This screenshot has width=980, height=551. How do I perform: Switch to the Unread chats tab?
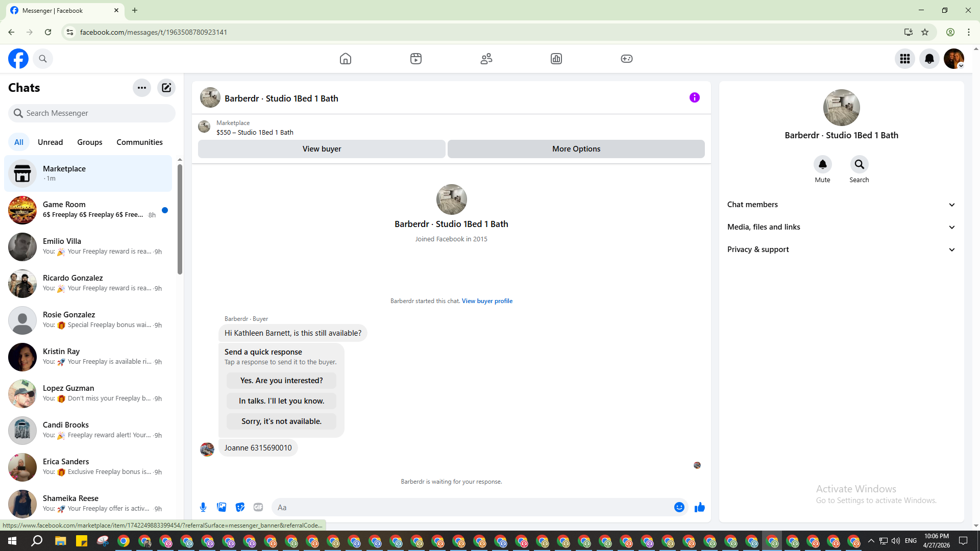[50, 142]
